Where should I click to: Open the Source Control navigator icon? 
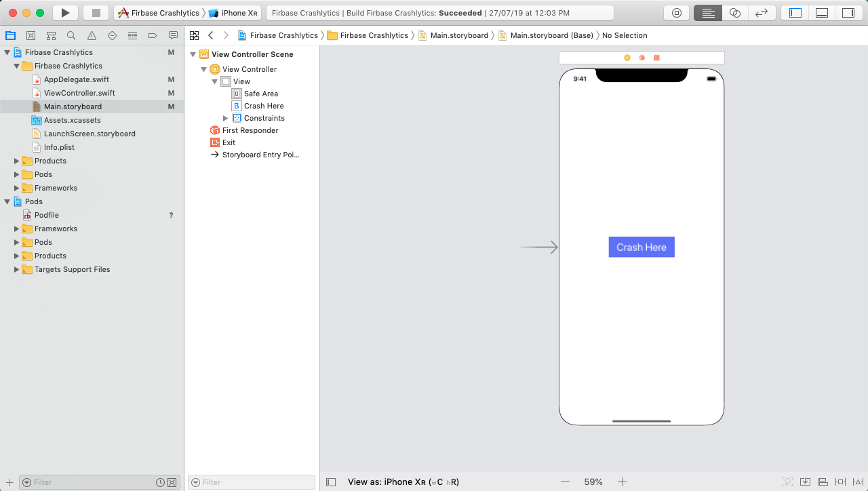(31, 35)
